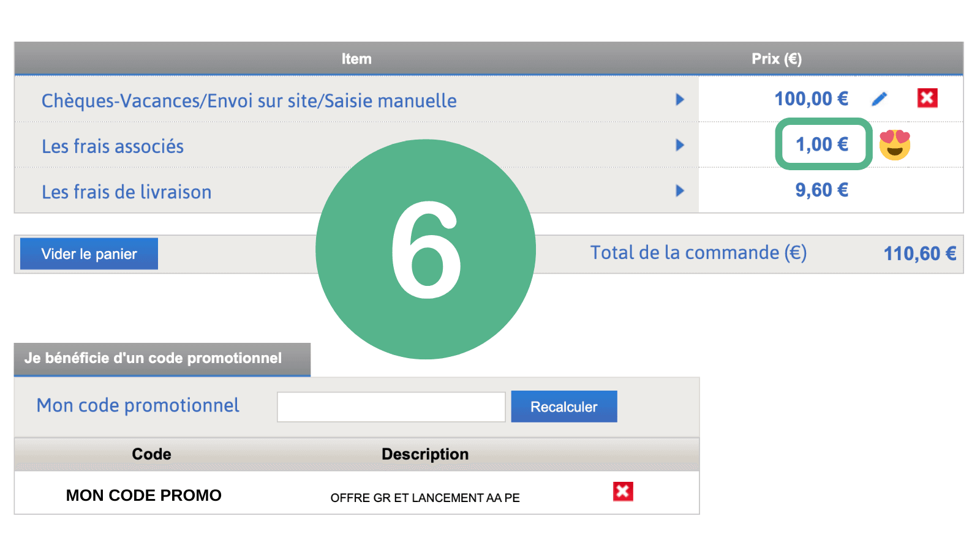980x551 pixels.
Task: Select the green highlighted 1,00 € price
Action: click(821, 144)
